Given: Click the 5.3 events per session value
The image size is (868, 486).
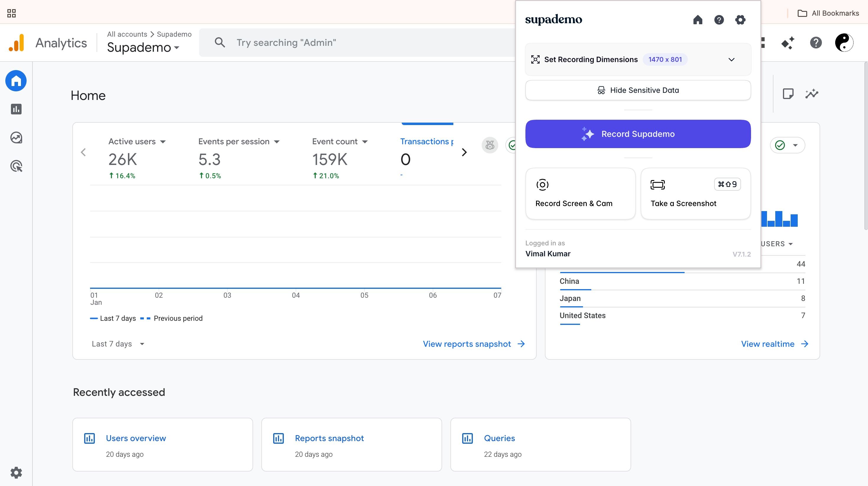Looking at the screenshot, I should click(209, 160).
